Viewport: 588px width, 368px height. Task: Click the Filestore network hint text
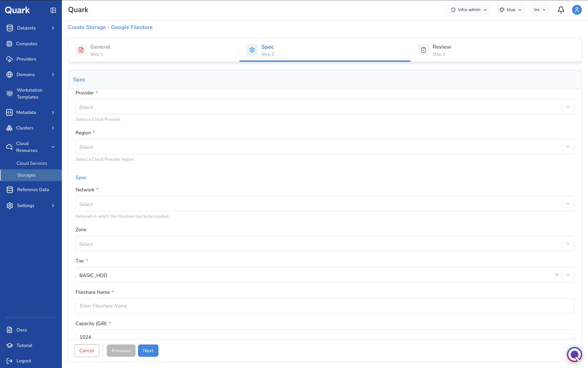coord(122,216)
